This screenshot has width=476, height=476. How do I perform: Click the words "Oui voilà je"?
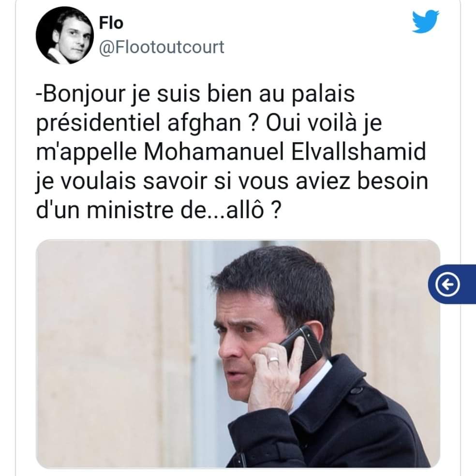(x=324, y=123)
